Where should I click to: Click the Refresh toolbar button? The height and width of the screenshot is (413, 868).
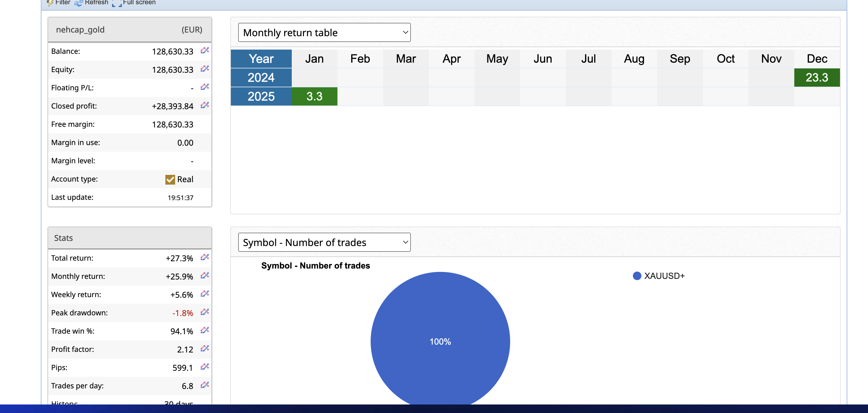(x=92, y=3)
